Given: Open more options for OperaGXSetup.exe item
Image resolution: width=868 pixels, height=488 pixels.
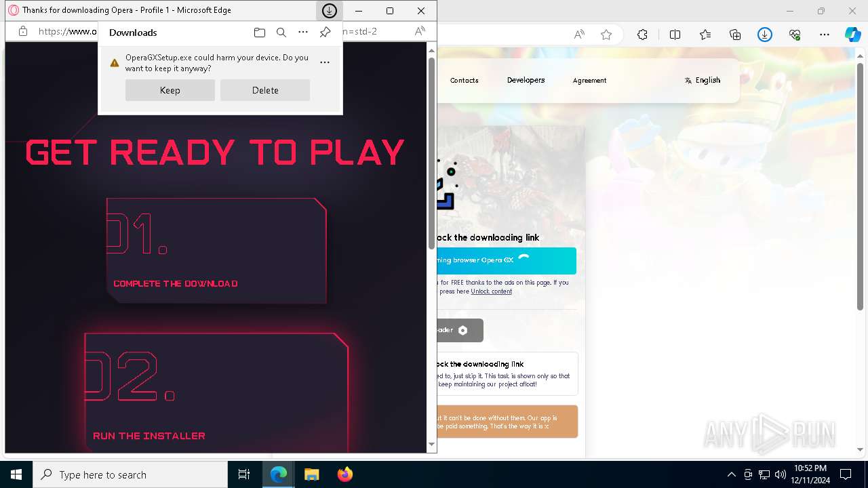Looking at the screenshot, I should (325, 62).
